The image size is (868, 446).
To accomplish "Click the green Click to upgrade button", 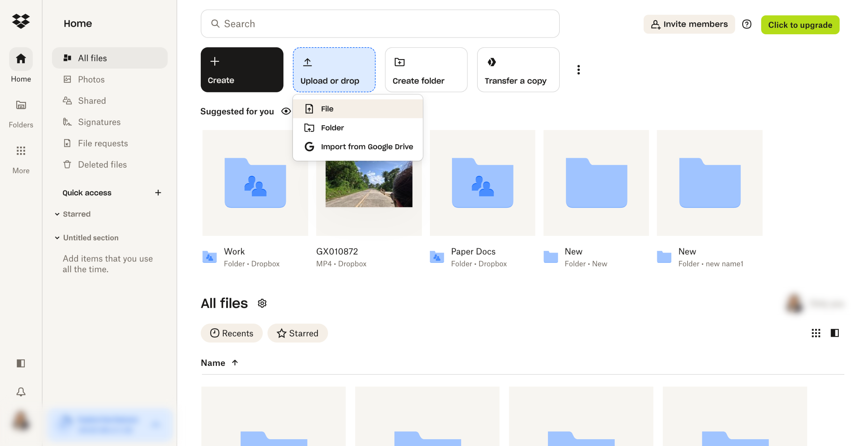I will 800,25.
